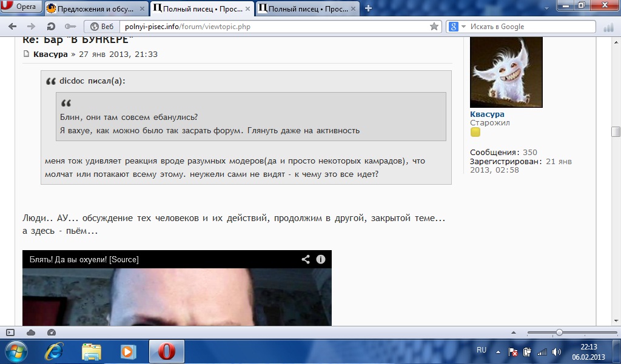Open network signal tray icon

542,352
